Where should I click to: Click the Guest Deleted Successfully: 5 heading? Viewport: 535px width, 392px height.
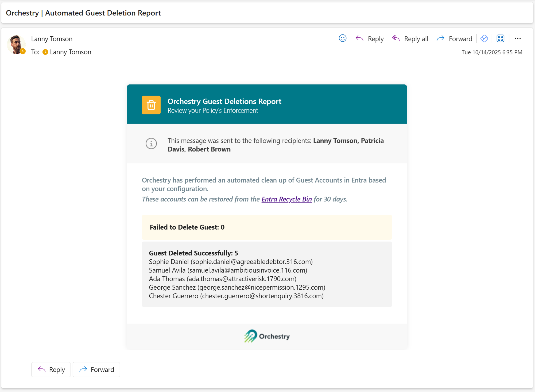[x=193, y=253]
